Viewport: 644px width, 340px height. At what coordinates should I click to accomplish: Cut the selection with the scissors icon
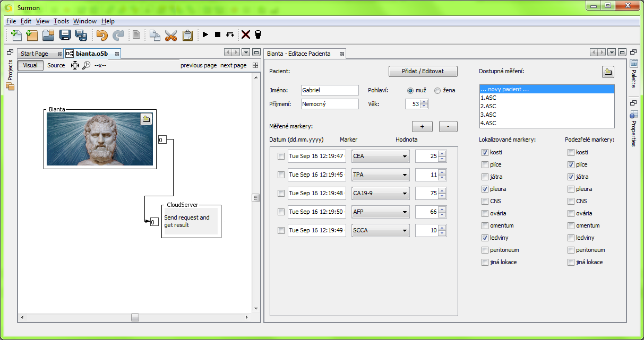[x=170, y=35]
